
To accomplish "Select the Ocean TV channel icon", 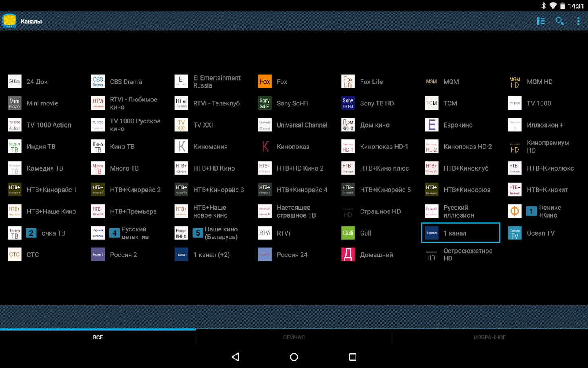I will click(514, 233).
